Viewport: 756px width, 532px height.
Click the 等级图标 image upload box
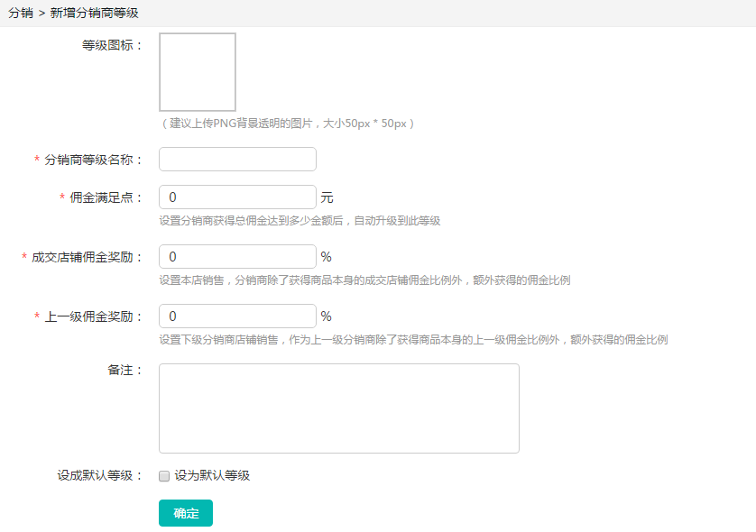click(198, 72)
